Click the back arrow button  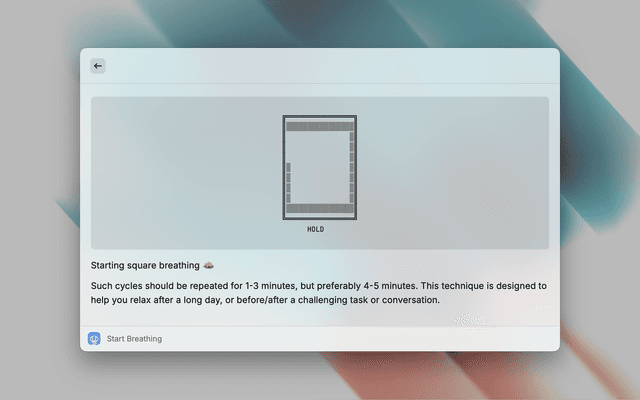97,66
